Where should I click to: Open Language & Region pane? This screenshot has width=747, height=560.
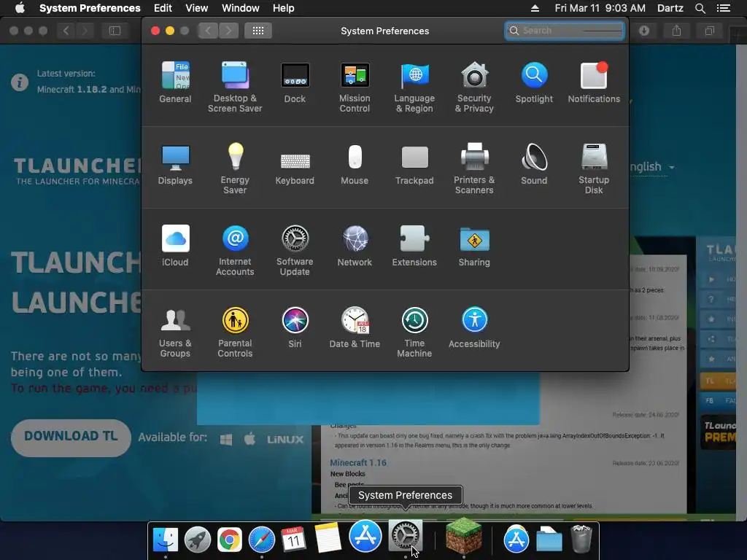(x=414, y=87)
